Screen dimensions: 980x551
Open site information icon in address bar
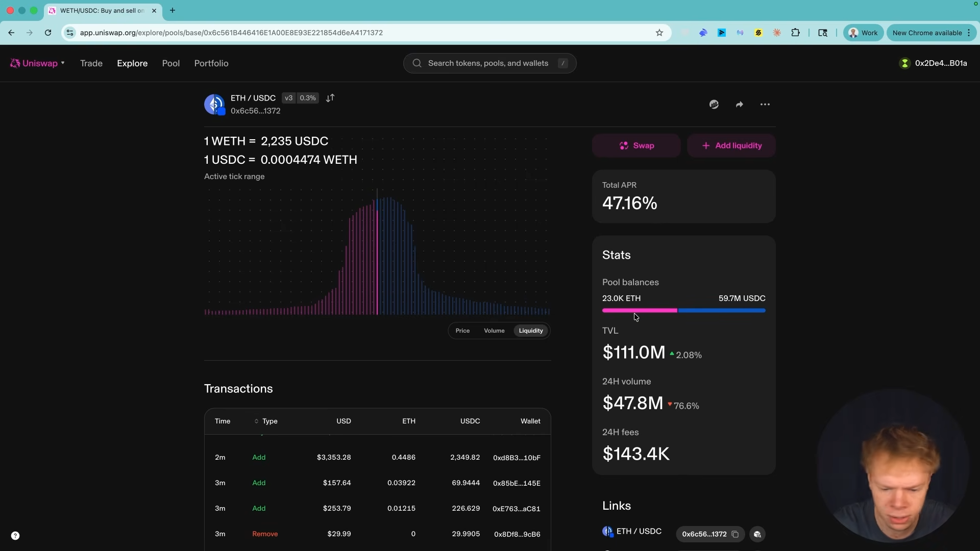click(x=70, y=33)
